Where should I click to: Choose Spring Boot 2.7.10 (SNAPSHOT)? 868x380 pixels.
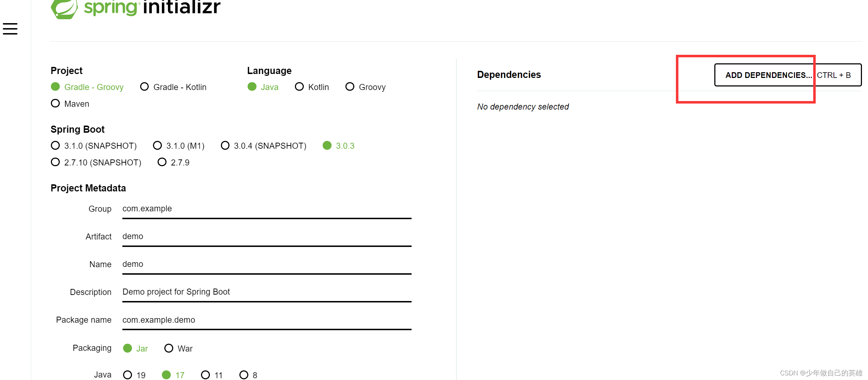point(96,163)
